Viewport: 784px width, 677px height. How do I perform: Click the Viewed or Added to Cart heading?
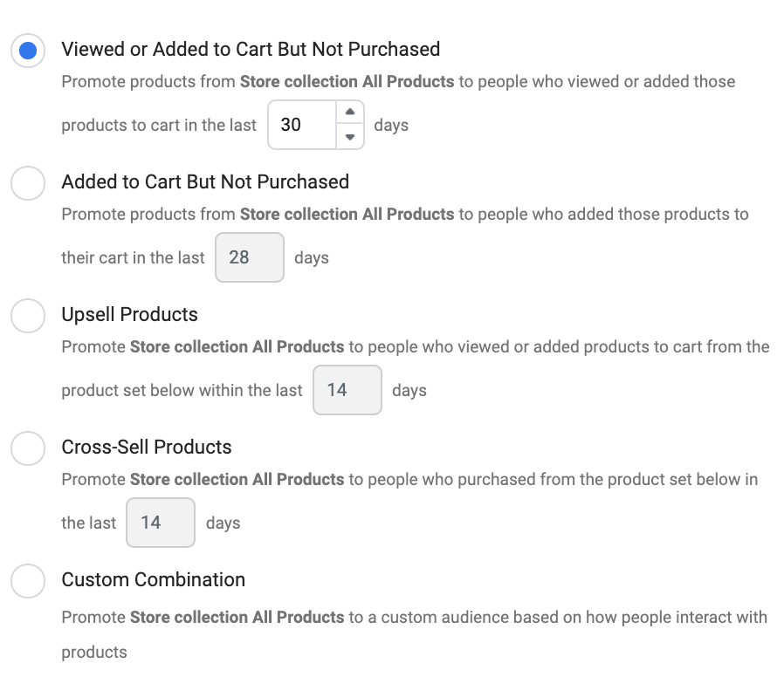tap(251, 49)
